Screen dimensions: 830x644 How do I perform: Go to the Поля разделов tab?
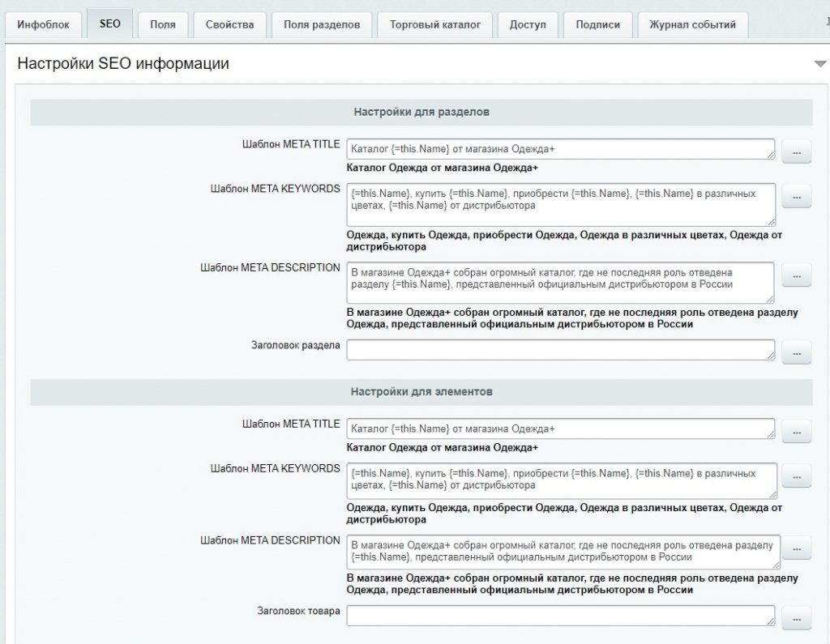(x=322, y=24)
